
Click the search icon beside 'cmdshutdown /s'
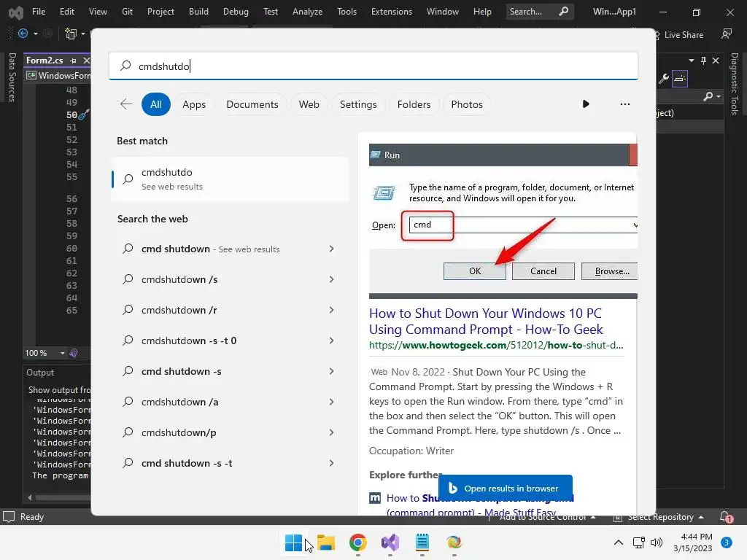(x=128, y=279)
